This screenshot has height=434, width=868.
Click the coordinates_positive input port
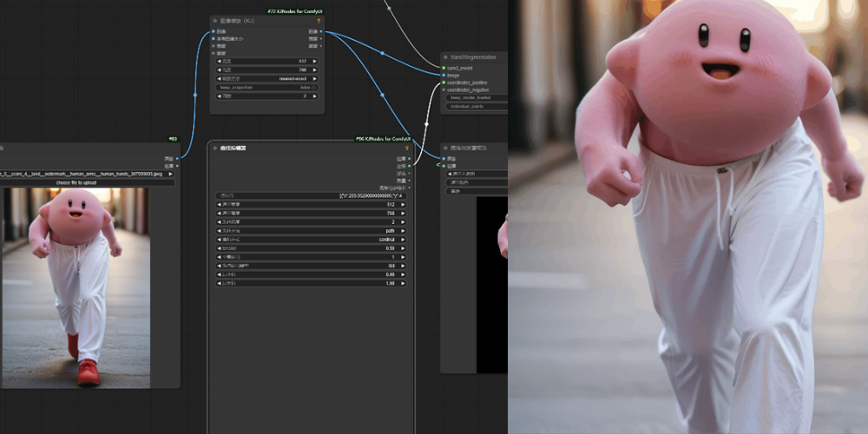pos(444,82)
